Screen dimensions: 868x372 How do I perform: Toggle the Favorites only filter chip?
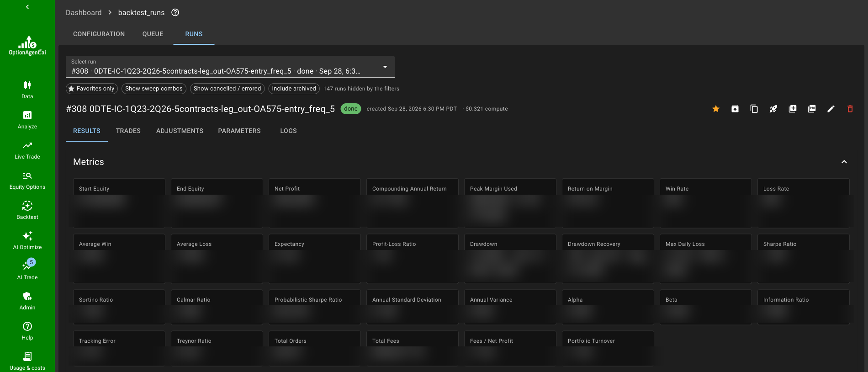click(92, 89)
